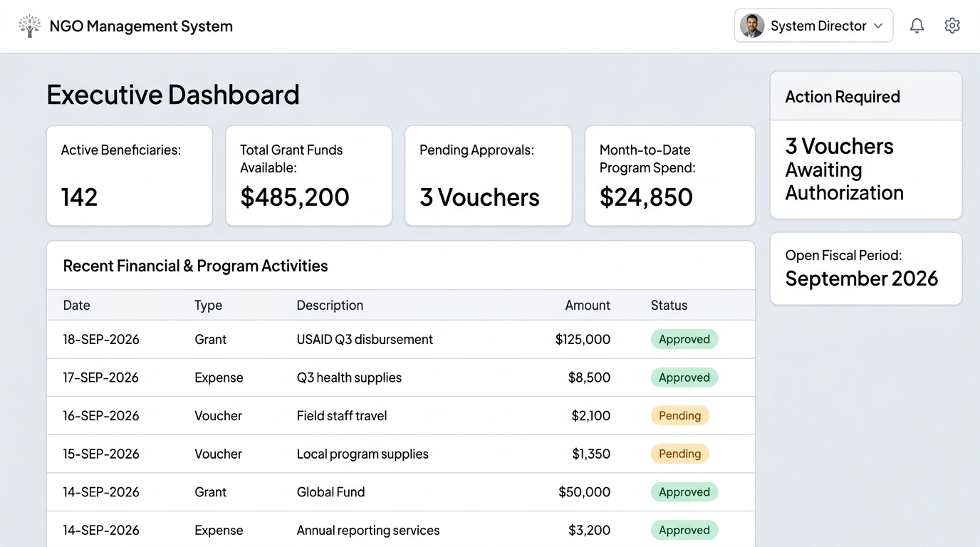This screenshot has height=547, width=980.
Task: Click the $2,100 amount
Action: (x=591, y=416)
